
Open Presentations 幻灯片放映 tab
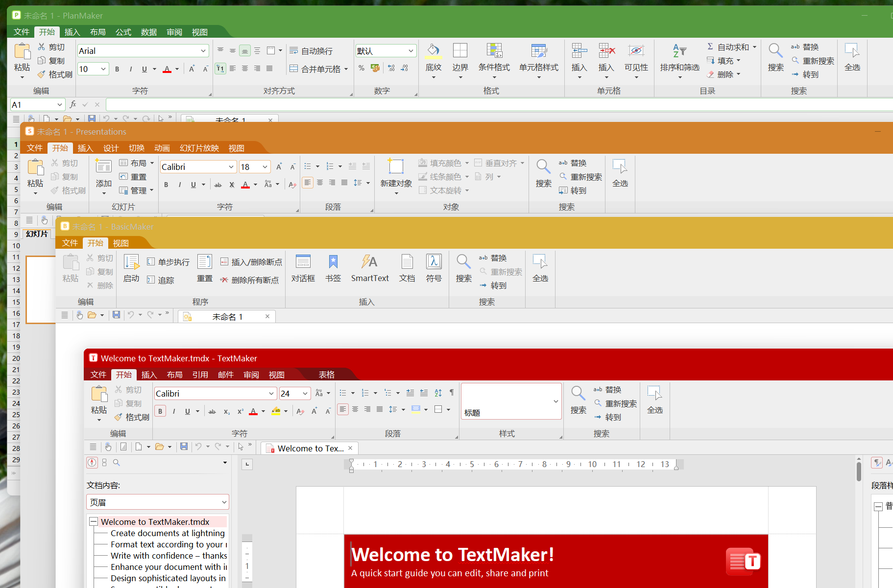click(x=199, y=148)
